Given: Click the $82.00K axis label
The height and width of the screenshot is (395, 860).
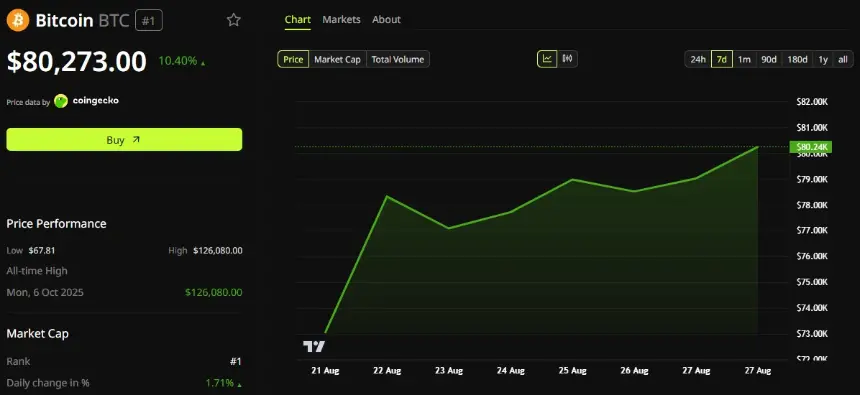Looking at the screenshot, I should click(812, 102).
